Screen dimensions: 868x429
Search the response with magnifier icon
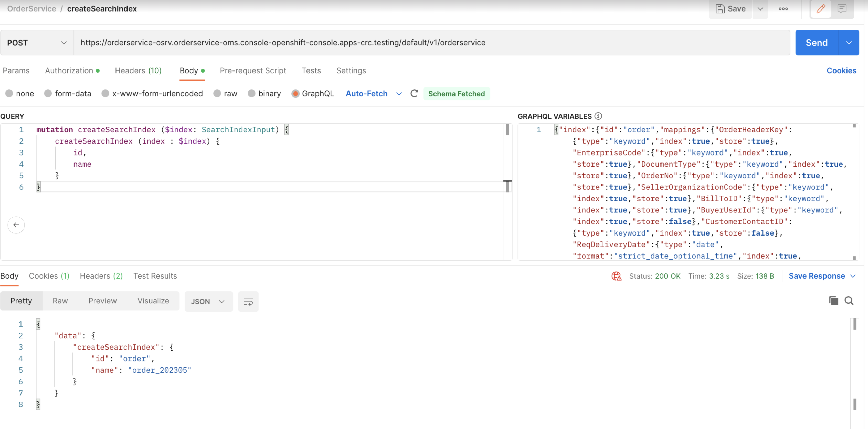(849, 301)
